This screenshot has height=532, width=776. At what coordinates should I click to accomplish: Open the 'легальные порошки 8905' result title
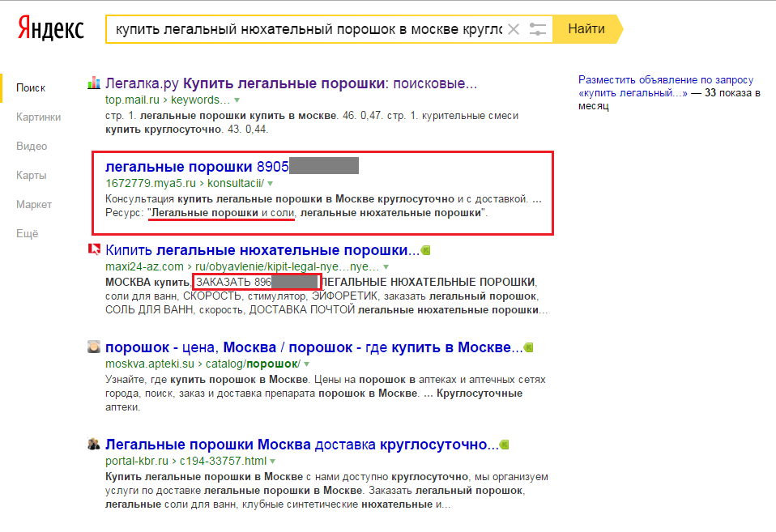[197, 167]
